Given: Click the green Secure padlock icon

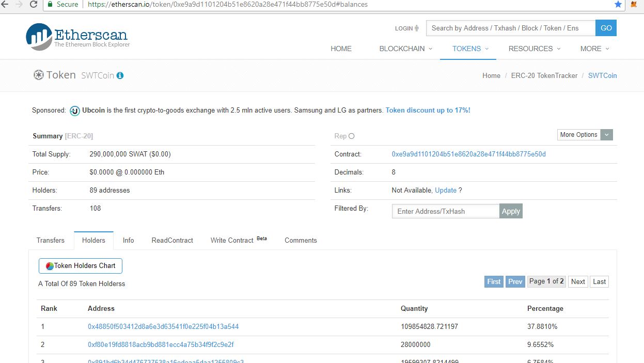Looking at the screenshot, I should (50, 4).
